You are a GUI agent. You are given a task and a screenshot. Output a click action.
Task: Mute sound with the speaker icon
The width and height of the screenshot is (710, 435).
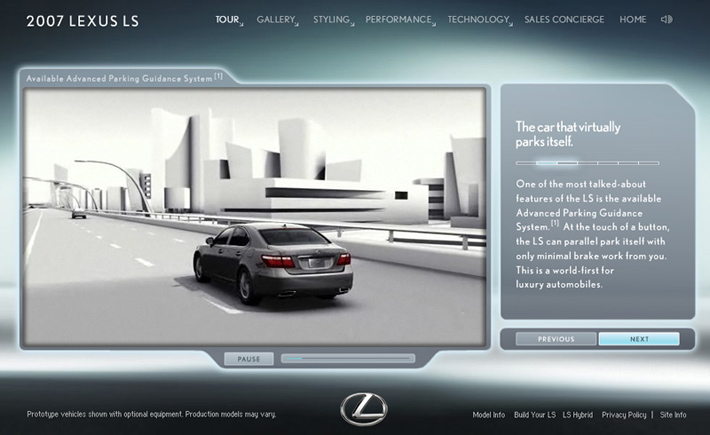coord(666,19)
